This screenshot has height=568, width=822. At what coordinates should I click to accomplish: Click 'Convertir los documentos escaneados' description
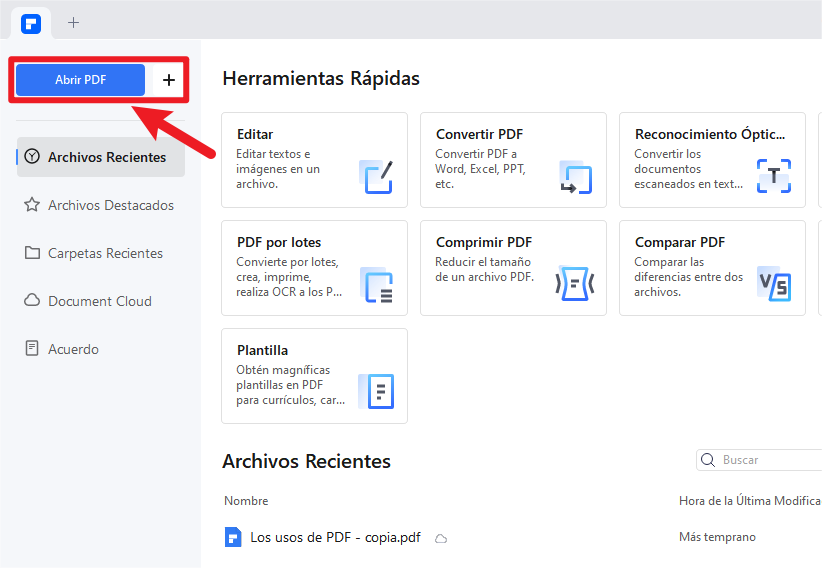tap(688, 169)
